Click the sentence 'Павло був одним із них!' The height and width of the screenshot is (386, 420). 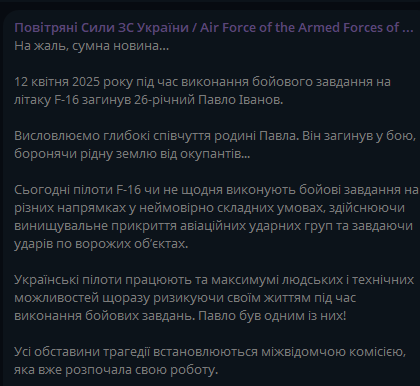tap(272, 316)
